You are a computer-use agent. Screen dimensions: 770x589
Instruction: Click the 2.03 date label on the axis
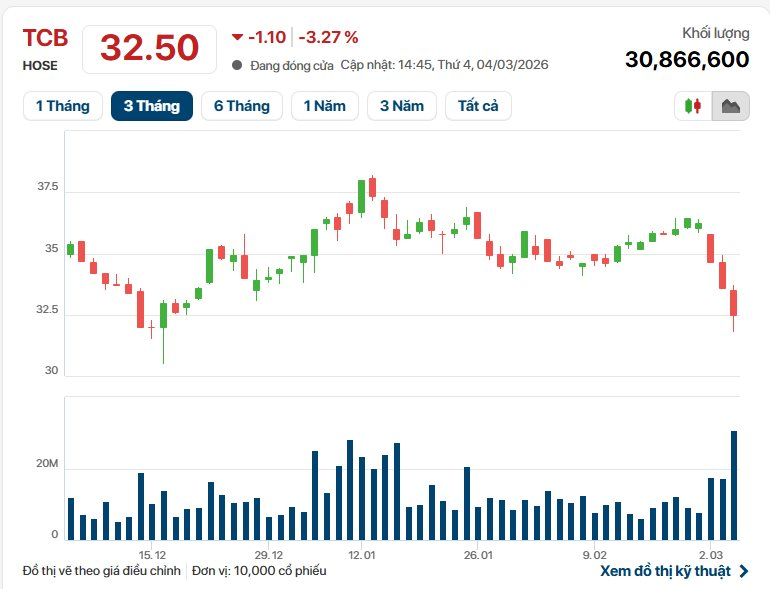click(x=711, y=555)
